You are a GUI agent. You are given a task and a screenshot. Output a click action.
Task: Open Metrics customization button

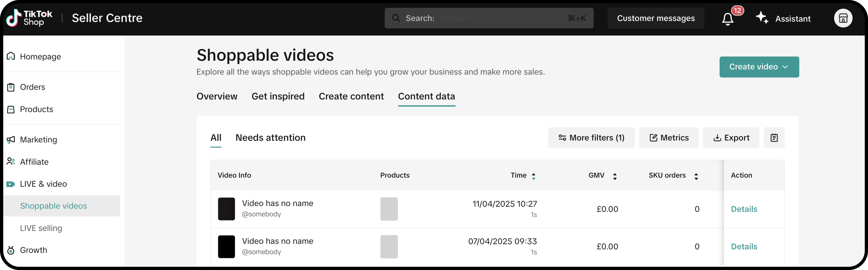pyautogui.click(x=669, y=138)
